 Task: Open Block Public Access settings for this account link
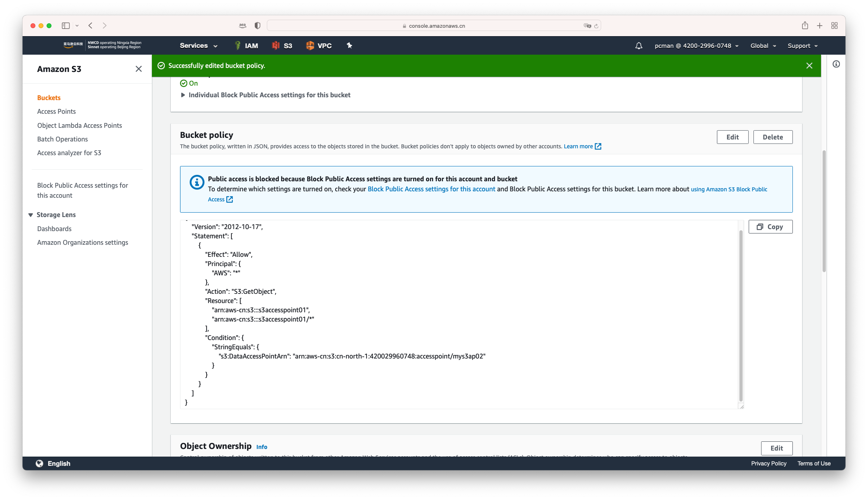tap(432, 189)
